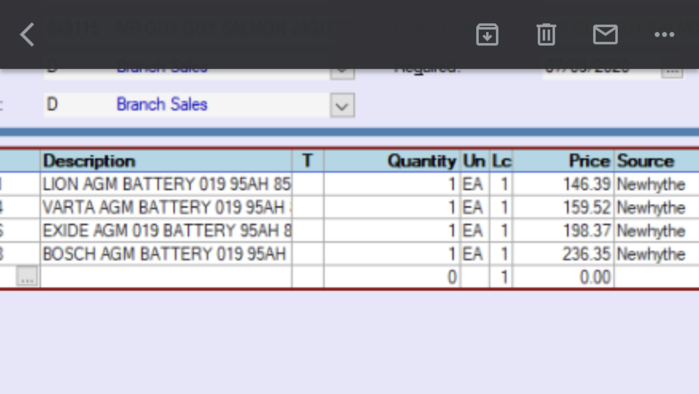This screenshot has width=699, height=394.
Task: Mark as unread with the envelope icon
Action: point(605,34)
